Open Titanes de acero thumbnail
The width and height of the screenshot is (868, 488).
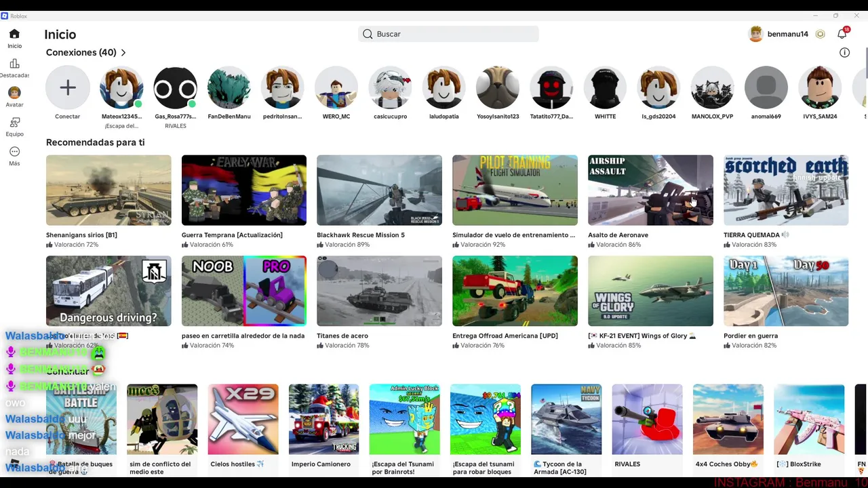[x=379, y=291]
